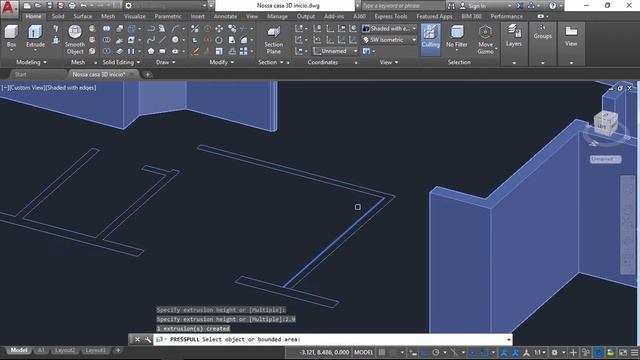Click the viewport label Shaded with edges
Screen dimensions: 640x360
pyautogui.click(x=71, y=88)
